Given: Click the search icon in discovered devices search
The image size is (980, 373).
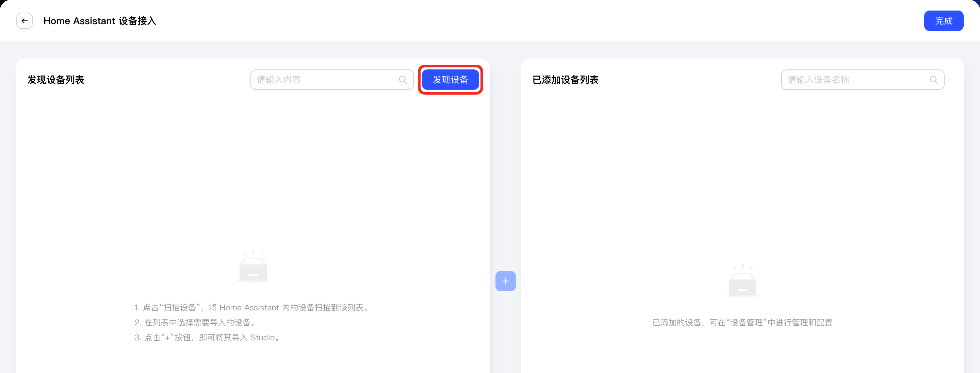Looking at the screenshot, I should pos(403,80).
